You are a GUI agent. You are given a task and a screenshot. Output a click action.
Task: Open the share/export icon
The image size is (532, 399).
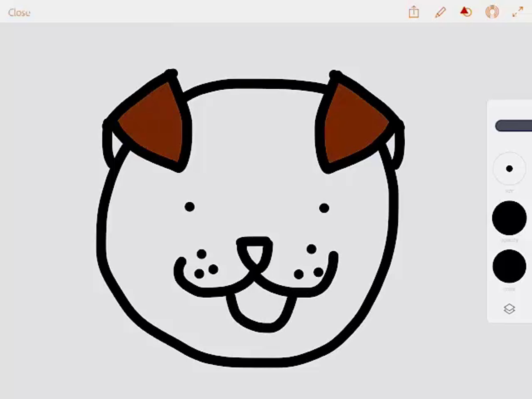point(414,12)
